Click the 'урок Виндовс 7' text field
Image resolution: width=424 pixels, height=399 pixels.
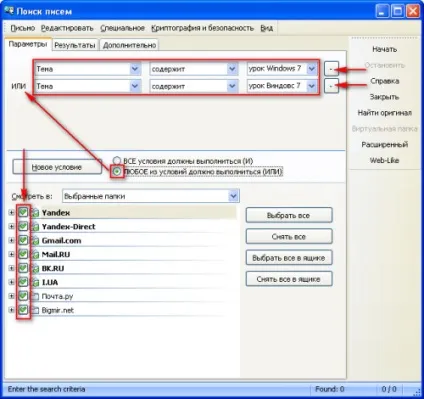[277, 86]
